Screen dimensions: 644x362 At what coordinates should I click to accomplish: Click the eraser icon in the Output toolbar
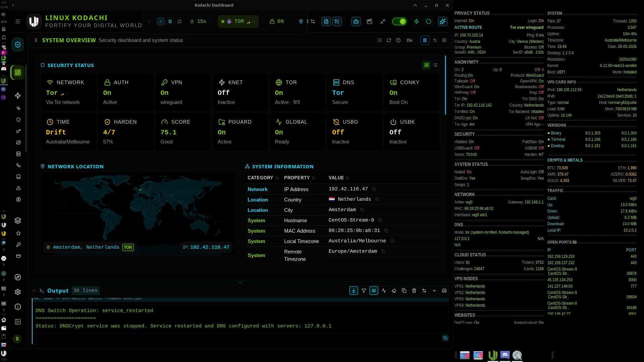pos(394,291)
